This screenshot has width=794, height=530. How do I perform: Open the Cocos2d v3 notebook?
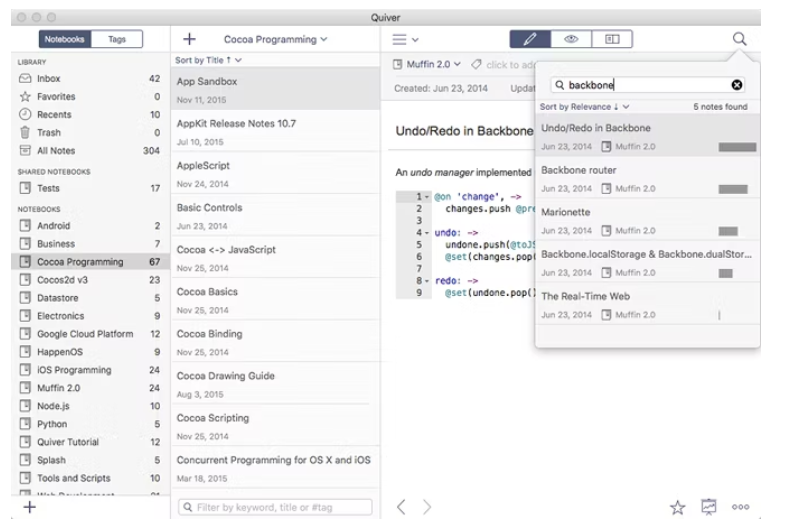90,279
